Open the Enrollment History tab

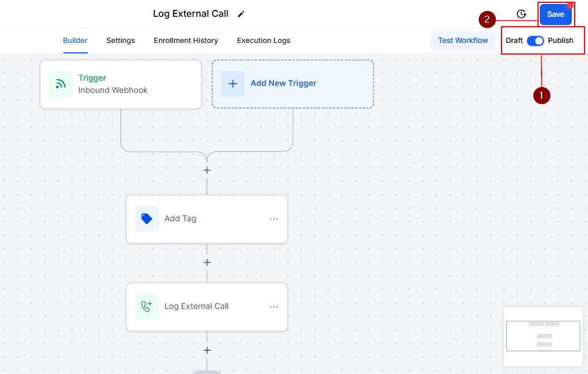[x=186, y=41]
